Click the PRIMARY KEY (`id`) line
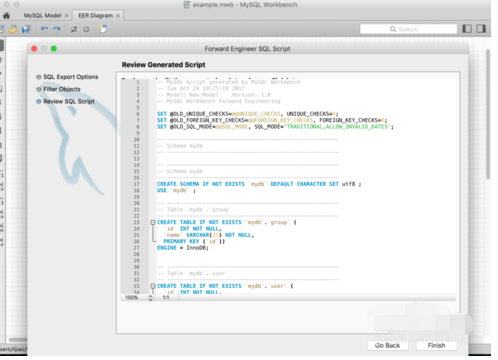This screenshot has width=498, height=360. (x=194, y=241)
